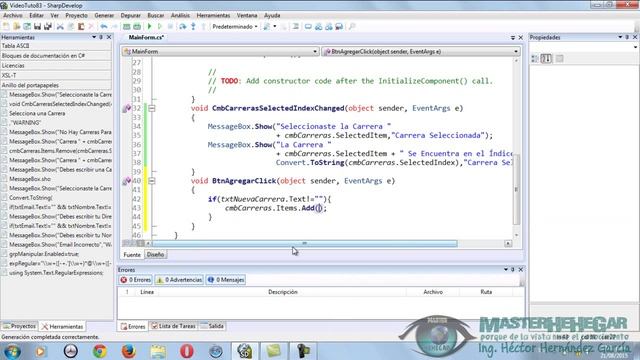Switch Propiedades to alphabetical view
This screenshot has width=640, height=360.
coord(546,59)
